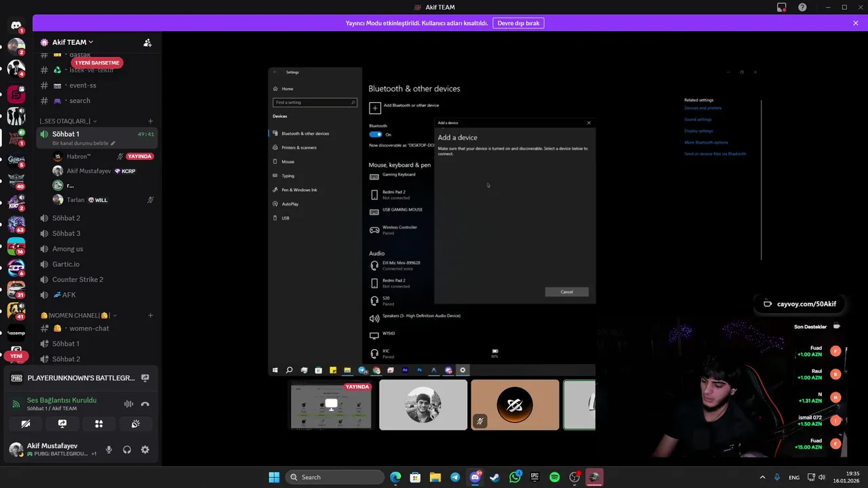Open Steam from the taskbar
Viewport: 868px width, 488px height.
tap(495, 477)
